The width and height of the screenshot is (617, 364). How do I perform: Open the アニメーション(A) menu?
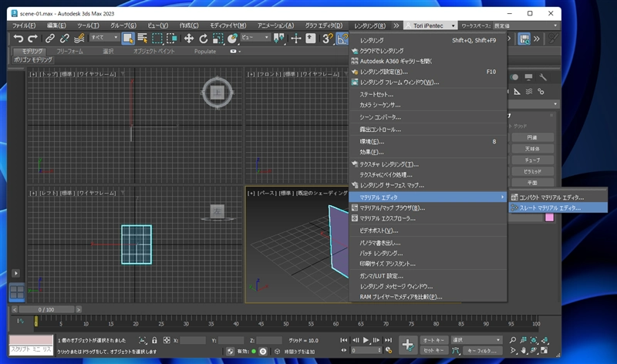pos(275,25)
